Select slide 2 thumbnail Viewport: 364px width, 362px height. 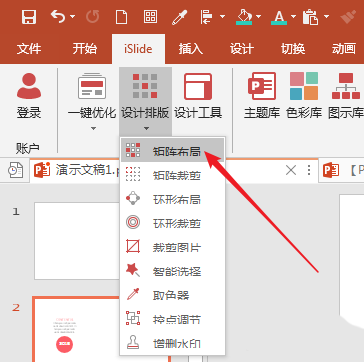[77, 329]
